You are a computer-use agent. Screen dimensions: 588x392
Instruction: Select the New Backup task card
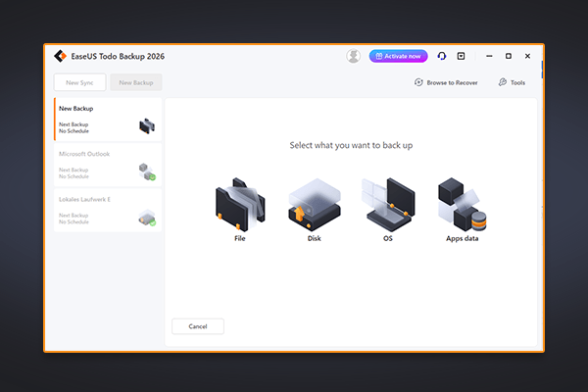click(x=108, y=120)
